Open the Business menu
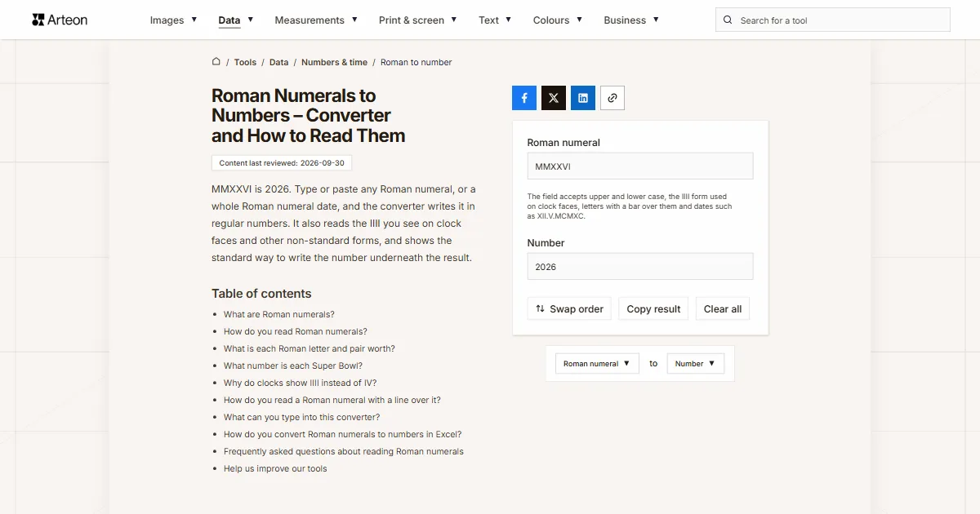Viewport: 980px width, 514px height. (631, 20)
